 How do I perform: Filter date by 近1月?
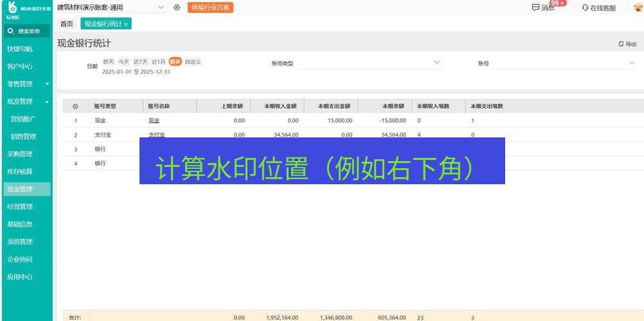(x=158, y=62)
